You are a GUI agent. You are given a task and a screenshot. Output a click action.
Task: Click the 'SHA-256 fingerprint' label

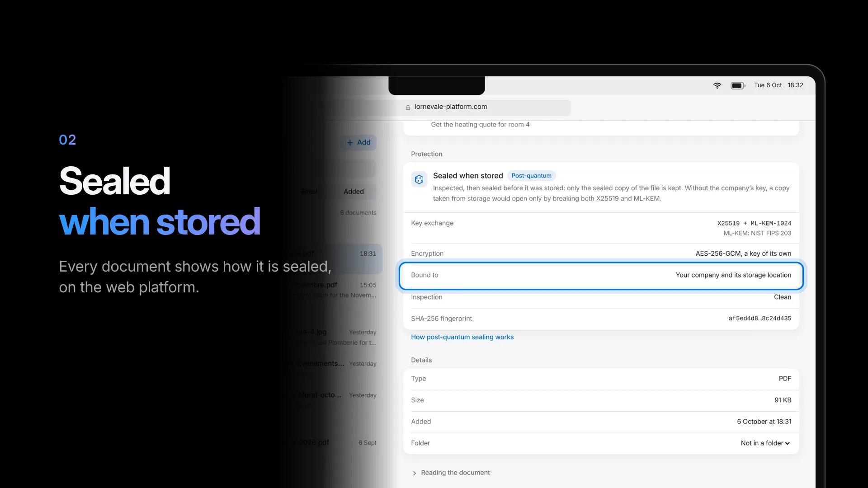[x=441, y=319]
